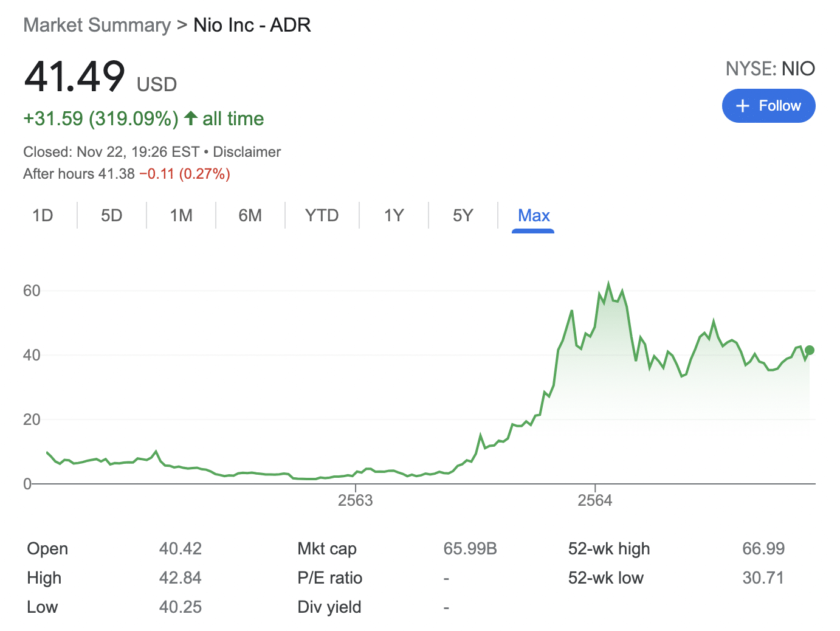
Task: Click the 60 y-axis label
Action: click(32, 291)
